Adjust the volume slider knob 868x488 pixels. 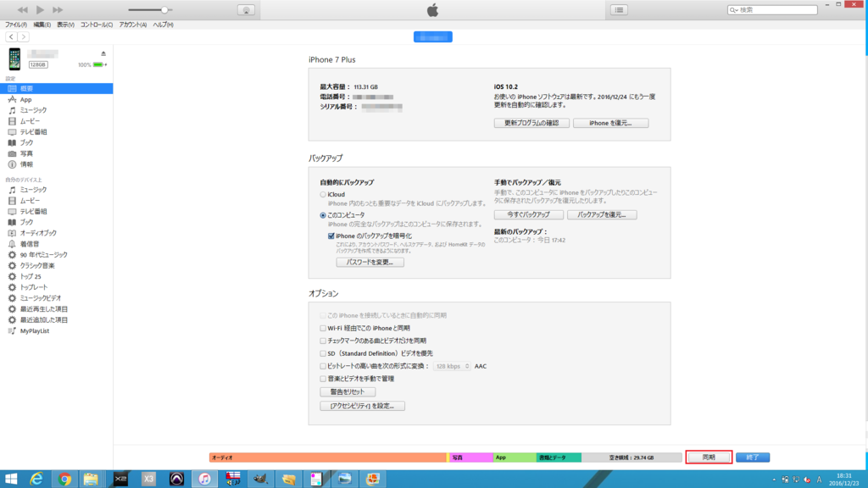click(x=164, y=10)
